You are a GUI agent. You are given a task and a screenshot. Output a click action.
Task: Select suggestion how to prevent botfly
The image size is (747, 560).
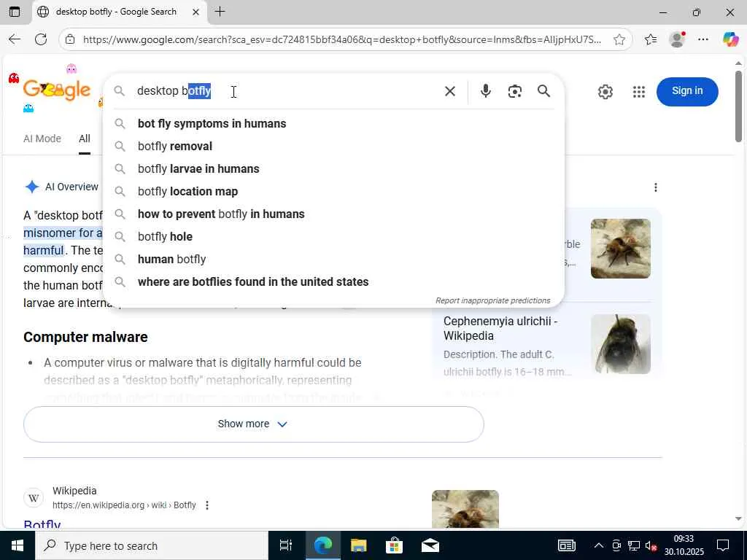[x=333, y=214]
